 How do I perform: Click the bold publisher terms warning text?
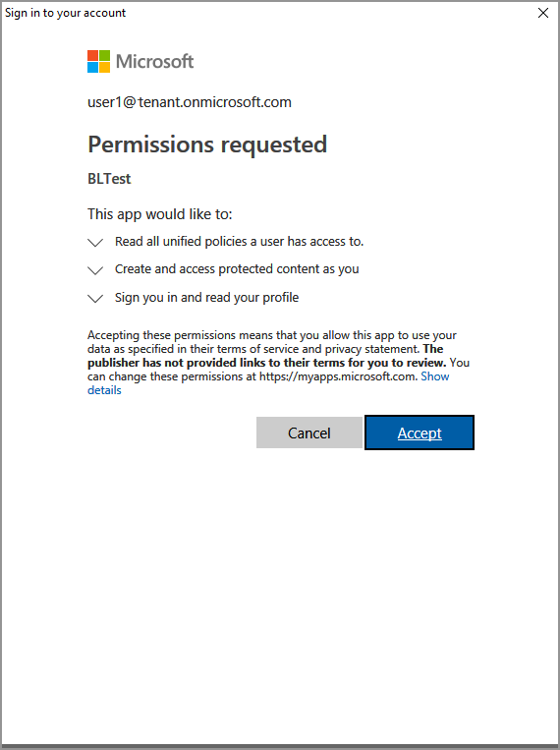click(x=267, y=356)
